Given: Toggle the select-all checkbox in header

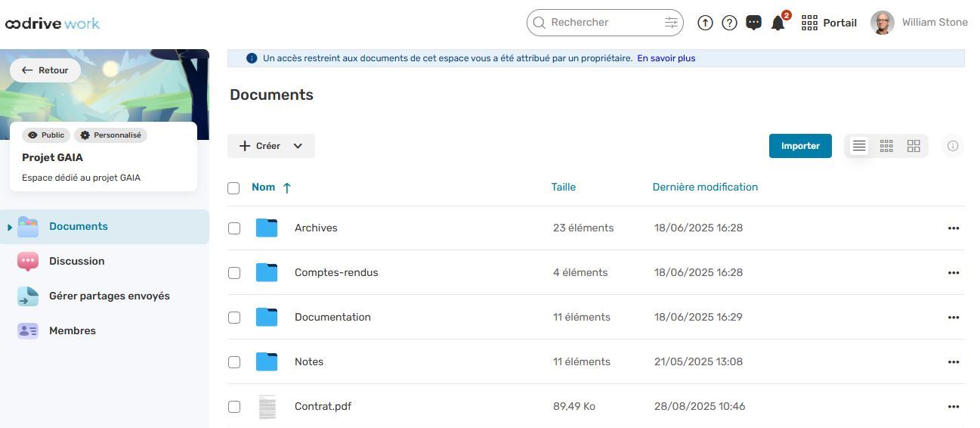Looking at the screenshot, I should [233, 188].
